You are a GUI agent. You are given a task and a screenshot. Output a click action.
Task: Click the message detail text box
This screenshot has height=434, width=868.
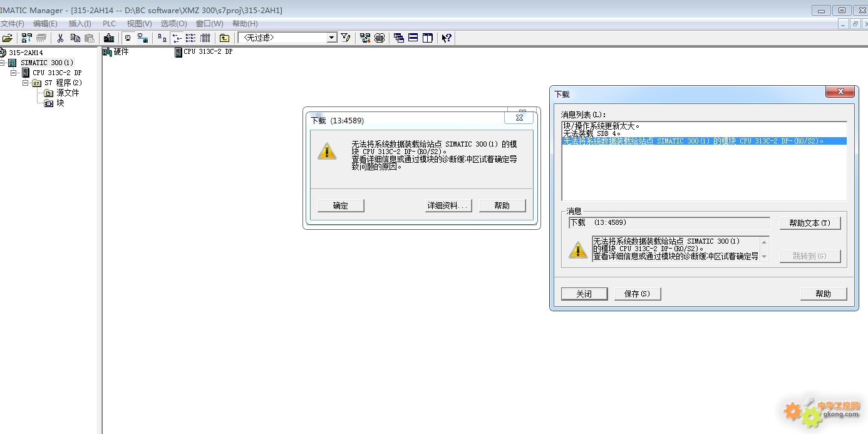680,249
